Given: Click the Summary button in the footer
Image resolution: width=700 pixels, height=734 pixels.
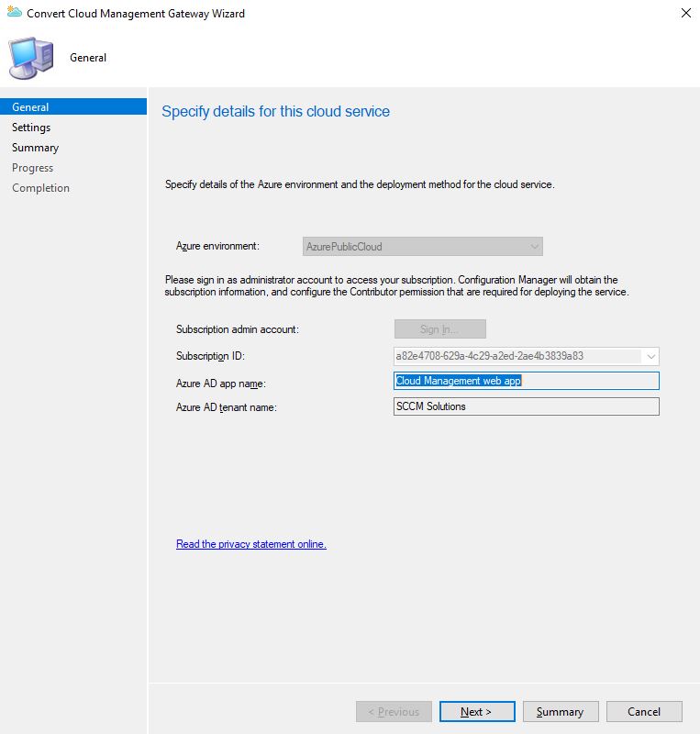Looking at the screenshot, I should 560,711.
